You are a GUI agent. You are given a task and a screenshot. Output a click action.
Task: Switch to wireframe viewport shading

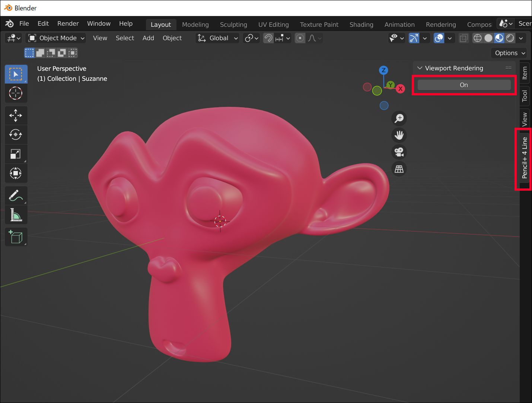point(478,38)
